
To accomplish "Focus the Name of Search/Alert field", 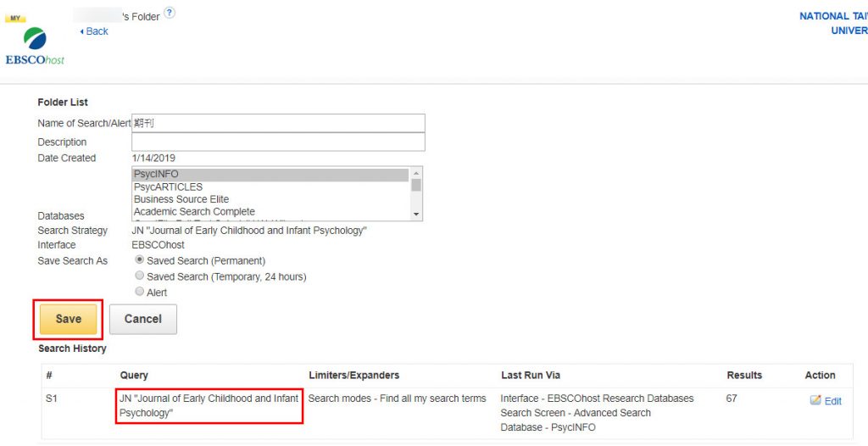I will (278, 123).
